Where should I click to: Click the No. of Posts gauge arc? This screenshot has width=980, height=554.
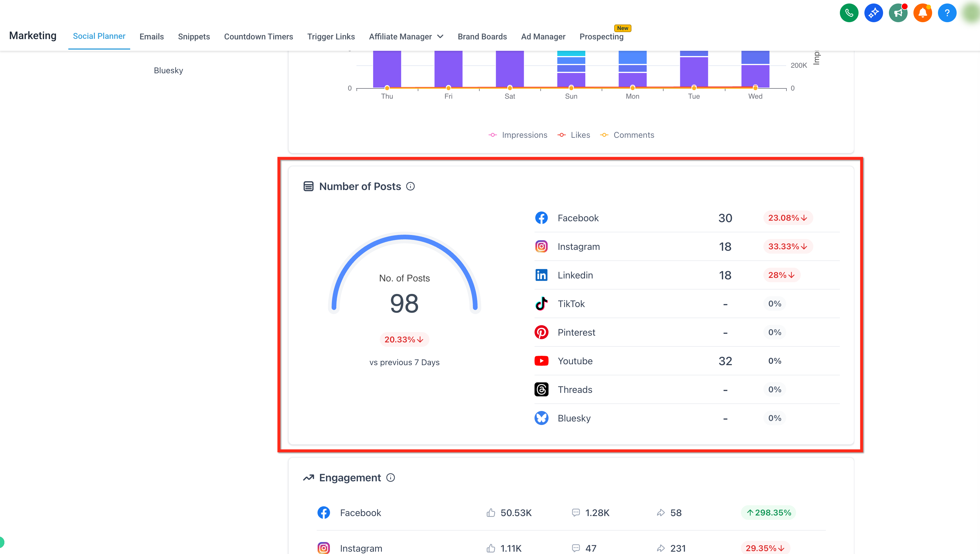(x=404, y=272)
